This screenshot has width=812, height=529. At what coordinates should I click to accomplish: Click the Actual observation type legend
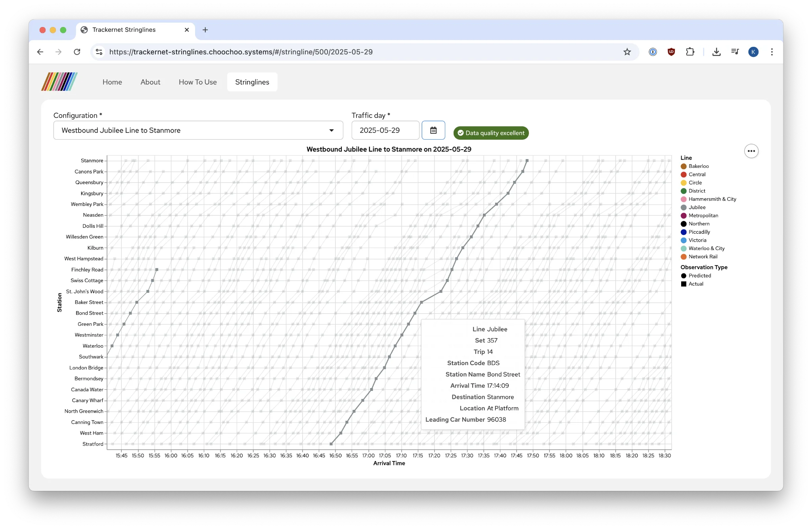click(x=692, y=284)
